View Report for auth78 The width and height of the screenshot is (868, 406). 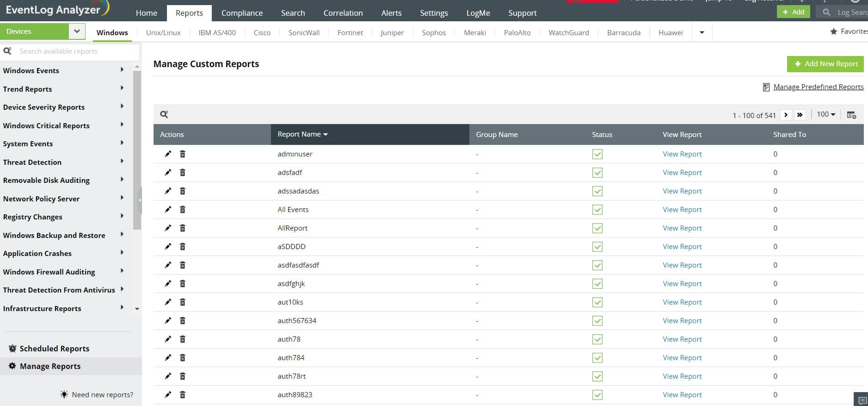click(682, 339)
